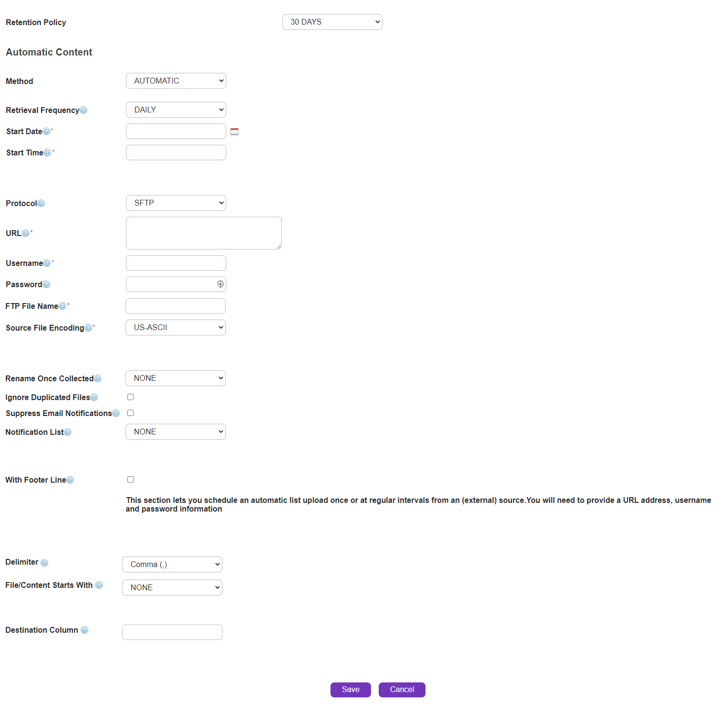Open the Start Date calendar picker icon
728x722 pixels.
tap(234, 132)
